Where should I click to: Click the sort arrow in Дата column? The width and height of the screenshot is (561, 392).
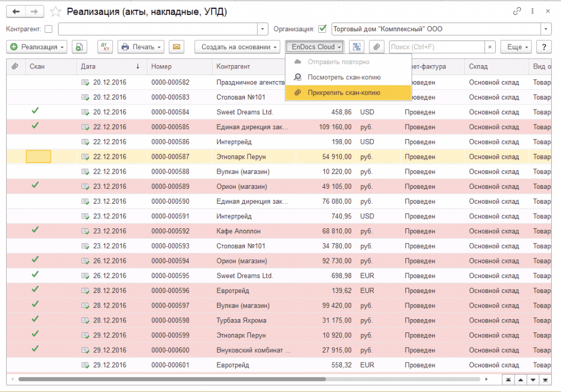pos(138,67)
